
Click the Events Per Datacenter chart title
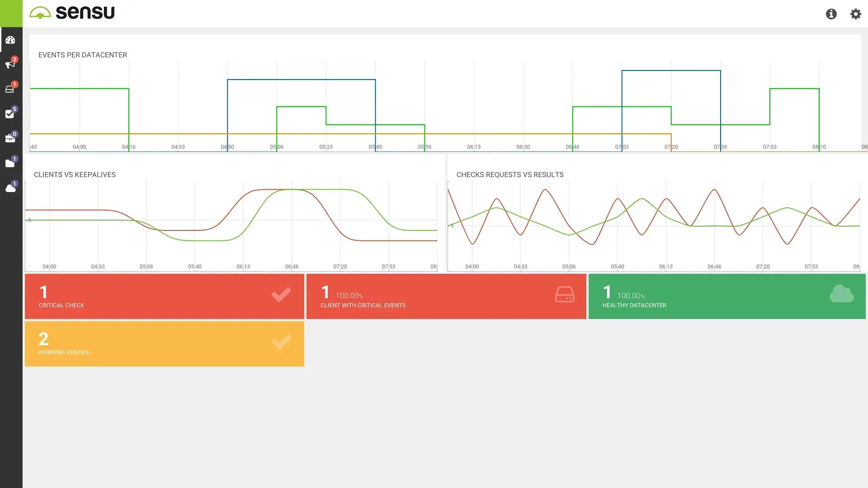coord(83,55)
